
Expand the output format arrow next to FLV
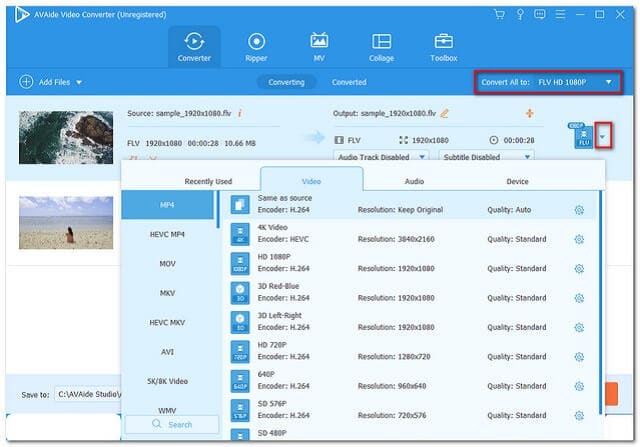coord(603,136)
